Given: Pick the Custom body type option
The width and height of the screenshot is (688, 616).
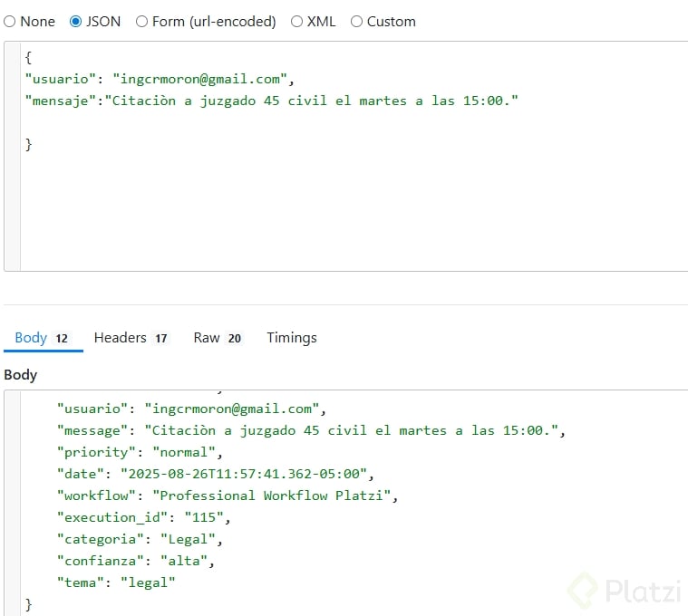Looking at the screenshot, I should point(356,22).
